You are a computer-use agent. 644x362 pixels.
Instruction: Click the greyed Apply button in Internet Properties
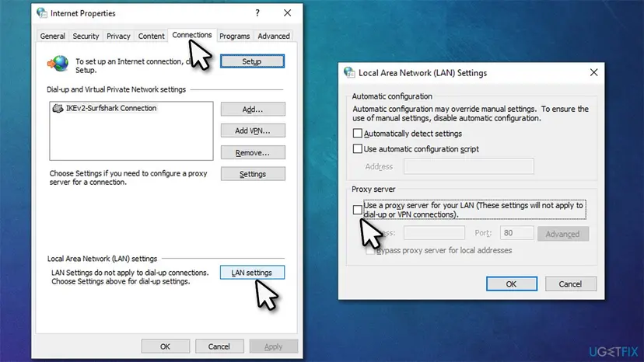[x=274, y=346]
